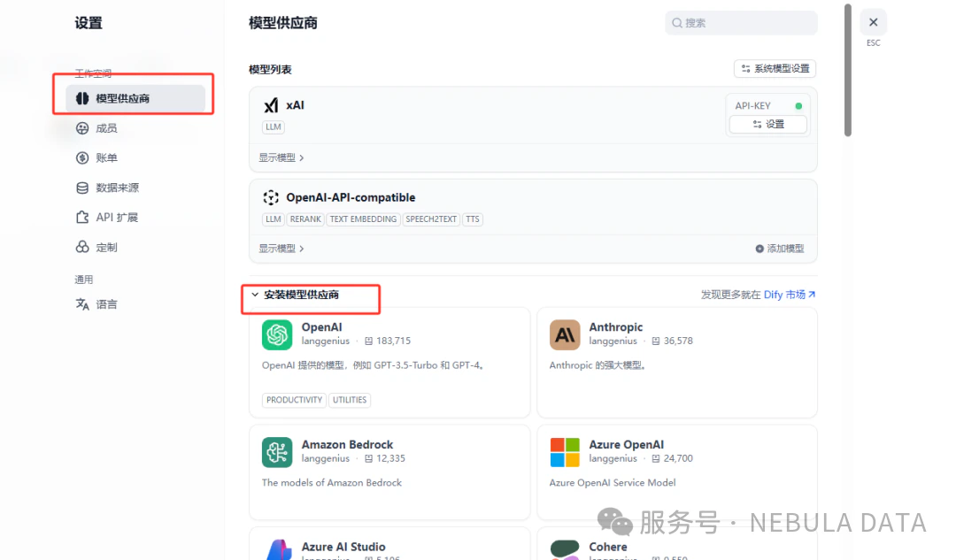Click the Amazon Bedrock card title

(x=347, y=445)
